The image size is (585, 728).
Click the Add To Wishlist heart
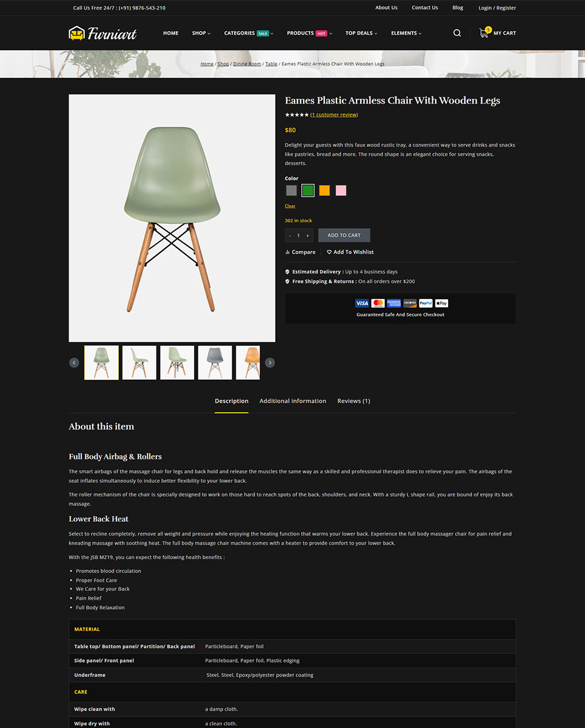click(x=329, y=252)
